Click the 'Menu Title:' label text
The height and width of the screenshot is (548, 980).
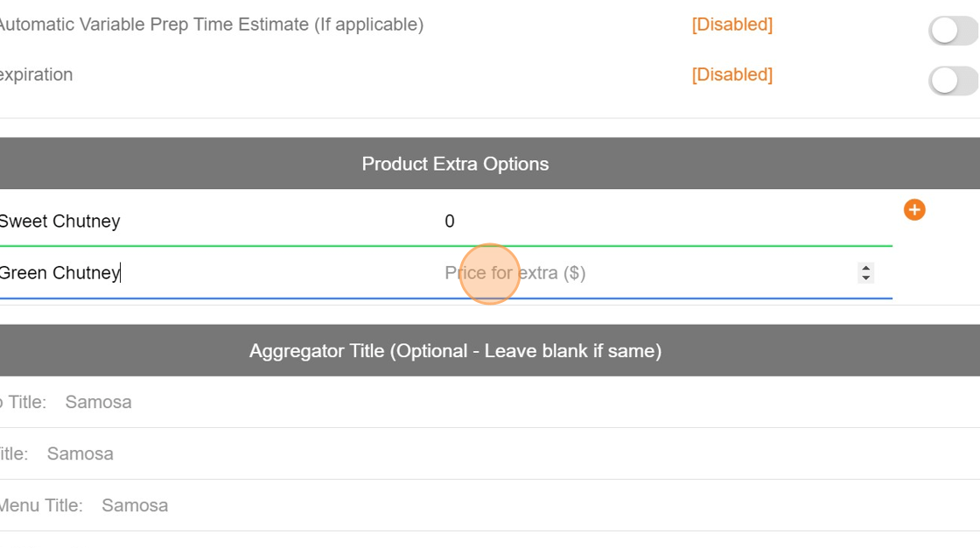pos(41,506)
